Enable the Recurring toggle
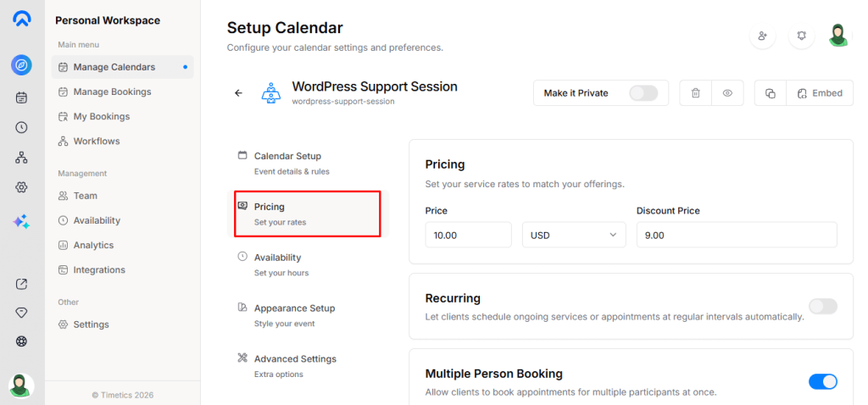This screenshot has width=868, height=405. click(823, 306)
